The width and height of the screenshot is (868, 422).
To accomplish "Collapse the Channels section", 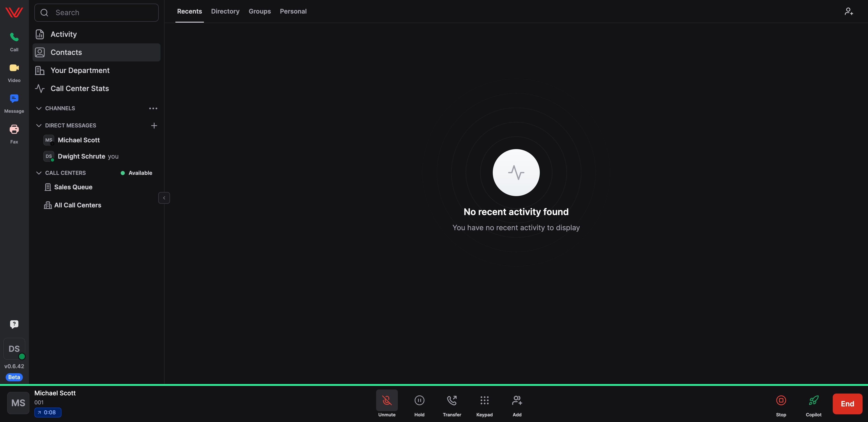I will point(39,108).
